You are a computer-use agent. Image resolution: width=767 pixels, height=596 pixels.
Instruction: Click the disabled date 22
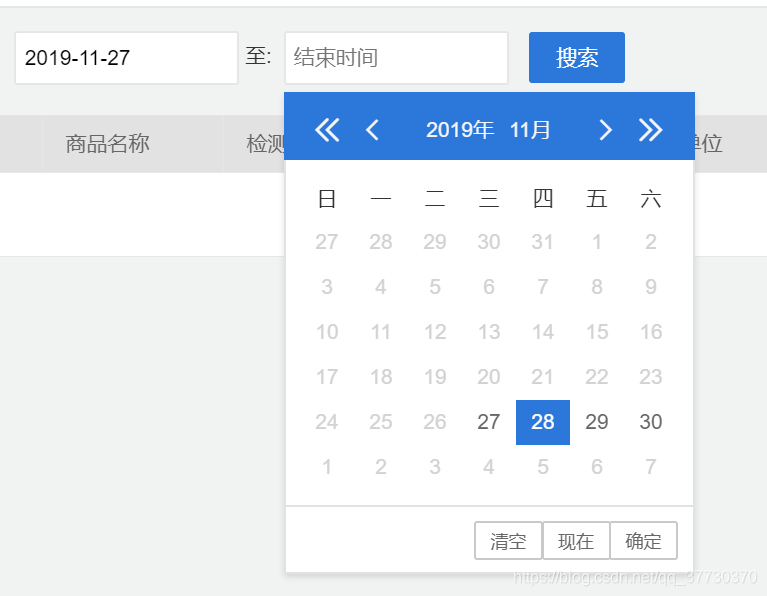(597, 377)
